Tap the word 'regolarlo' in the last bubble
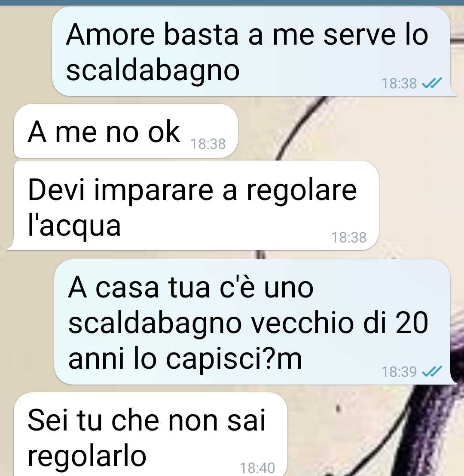The image size is (464, 476). click(87, 456)
